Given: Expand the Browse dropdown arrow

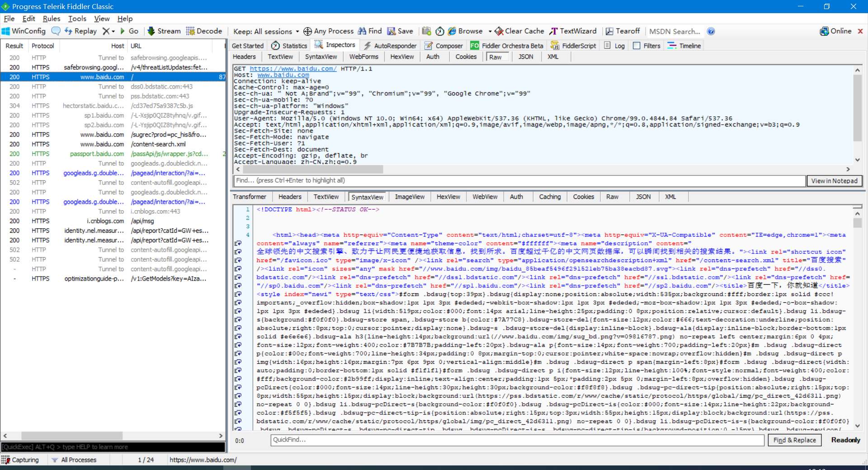Looking at the screenshot, I should tap(490, 32).
